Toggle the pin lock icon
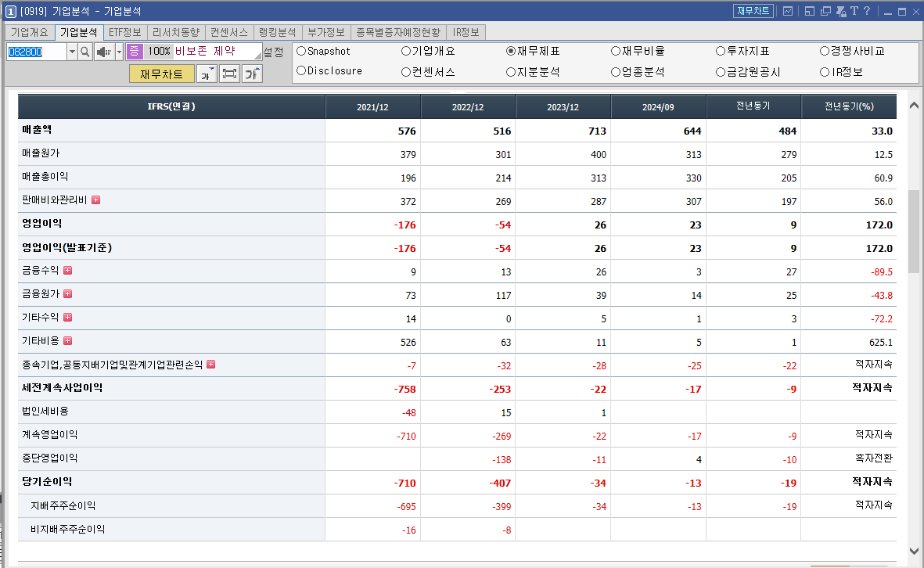924x568 pixels. click(x=841, y=11)
